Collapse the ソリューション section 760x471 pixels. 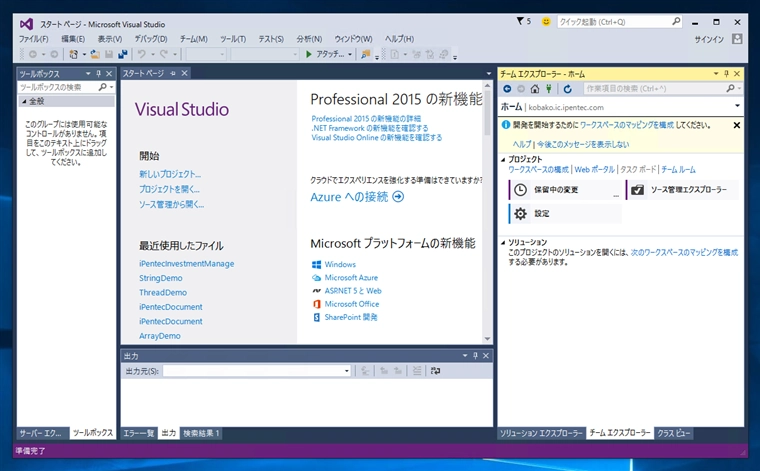tap(503, 242)
